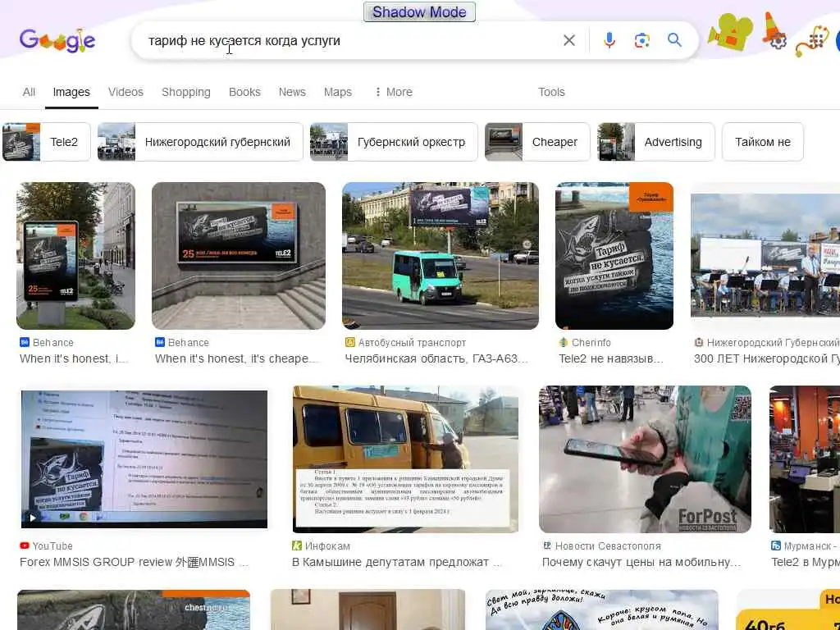Open the cartoon caricature image result
This screenshot has height=630, width=840.
pyautogui.click(x=601, y=609)
